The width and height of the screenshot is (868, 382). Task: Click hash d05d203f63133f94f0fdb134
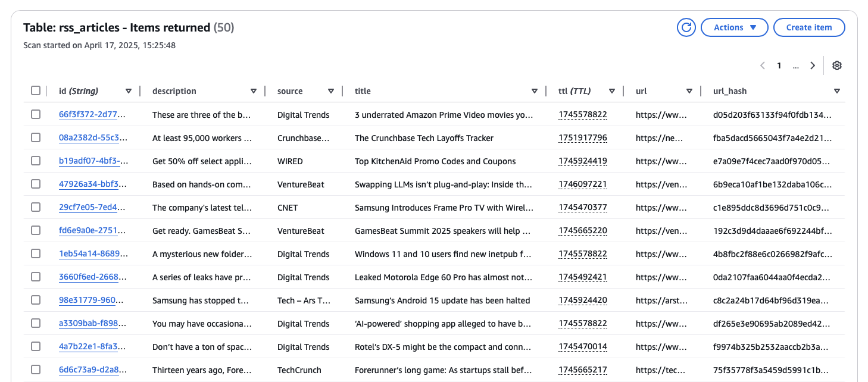[x=772, y=115]
